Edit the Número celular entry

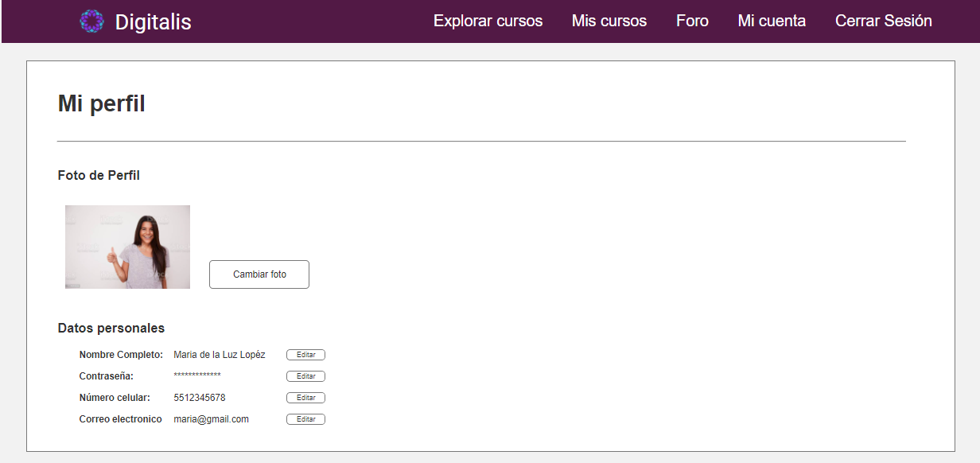305,398
